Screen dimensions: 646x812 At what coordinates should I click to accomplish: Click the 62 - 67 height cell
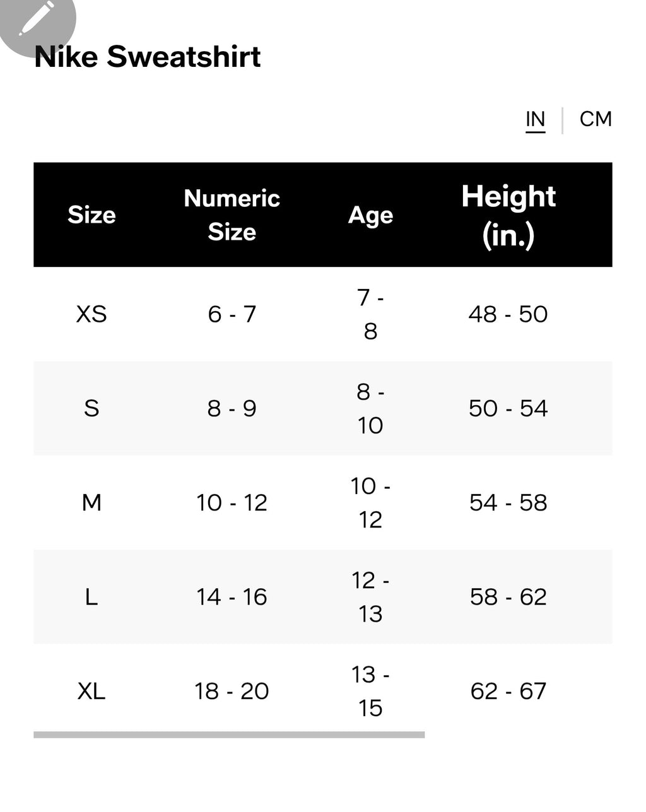[x=508, y=691]
